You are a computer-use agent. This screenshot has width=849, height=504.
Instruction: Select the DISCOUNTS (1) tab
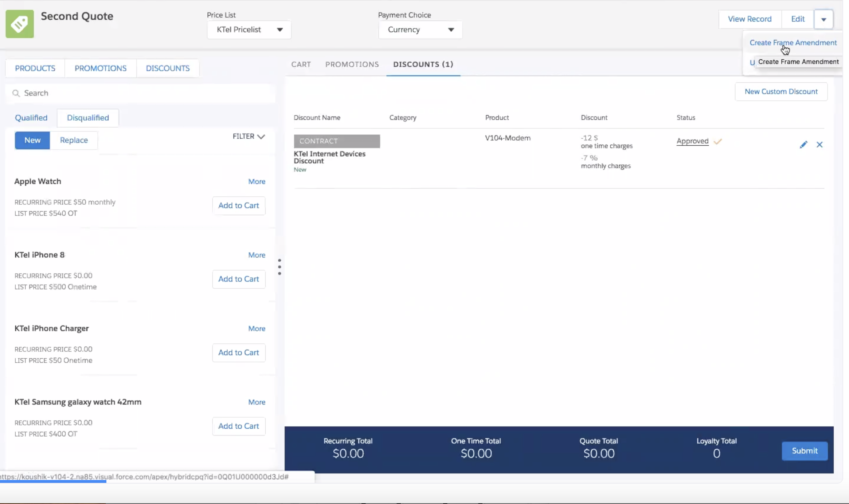[x=423, y=64]
